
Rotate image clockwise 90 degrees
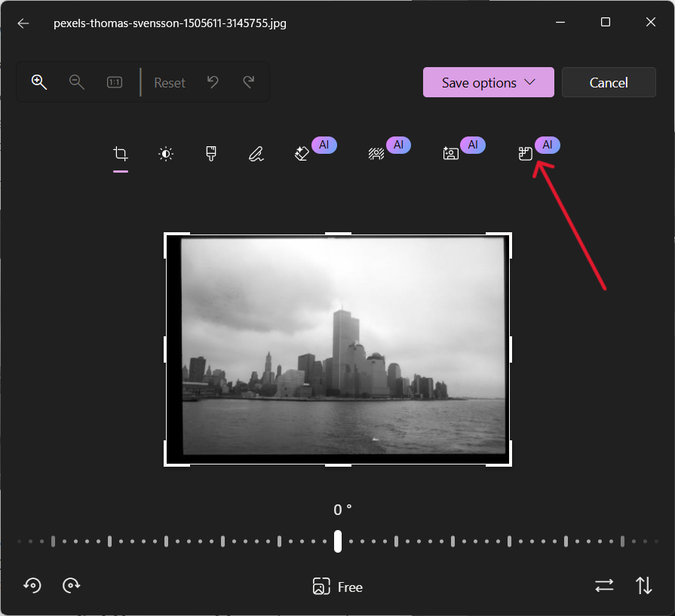72,585
